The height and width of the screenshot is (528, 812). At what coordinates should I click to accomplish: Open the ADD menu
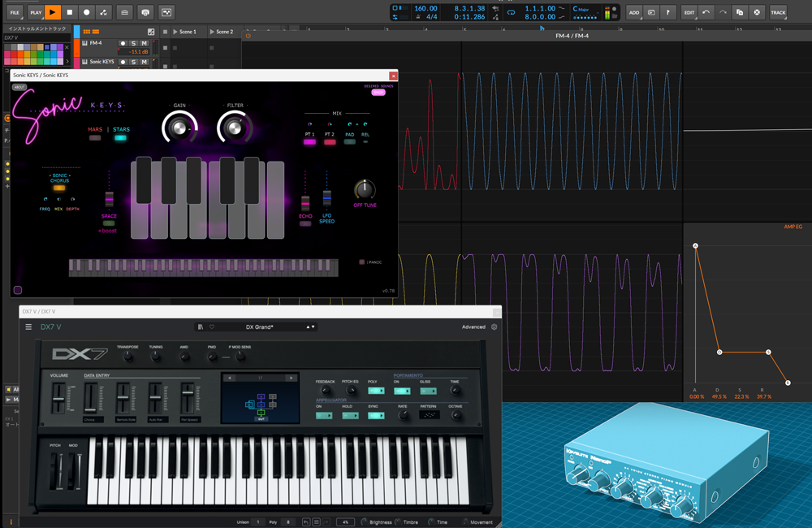[x=634, y=12]
